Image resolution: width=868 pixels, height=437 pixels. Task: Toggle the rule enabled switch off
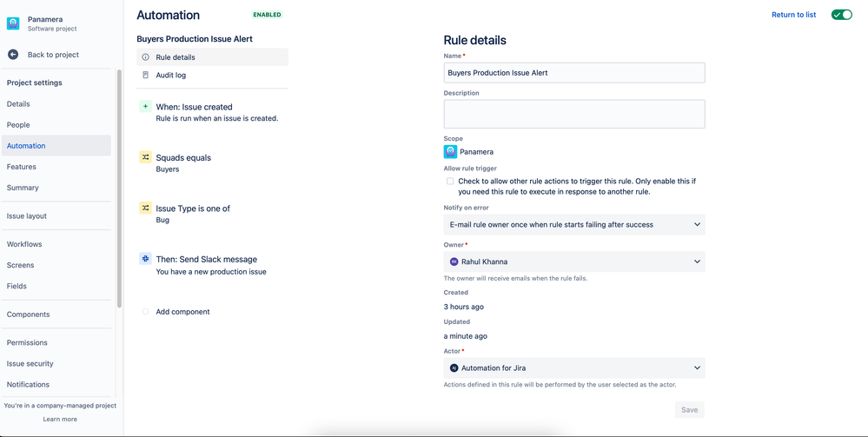click(x=841, y=15)
